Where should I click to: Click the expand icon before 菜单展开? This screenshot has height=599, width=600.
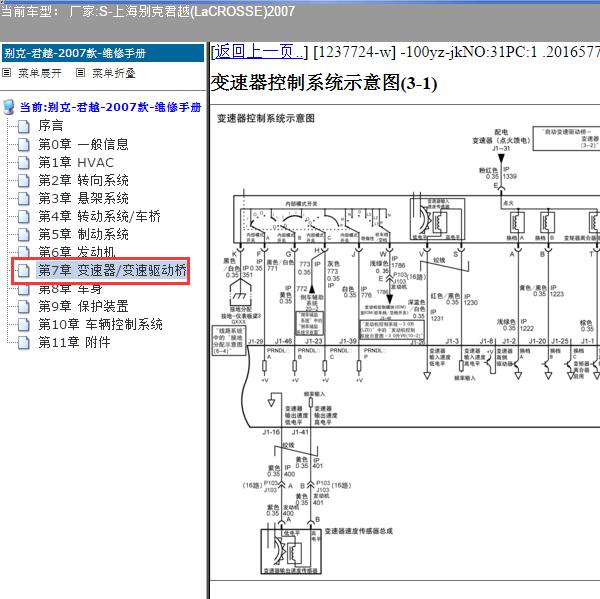pyautogui.click(x=7, y=72)
